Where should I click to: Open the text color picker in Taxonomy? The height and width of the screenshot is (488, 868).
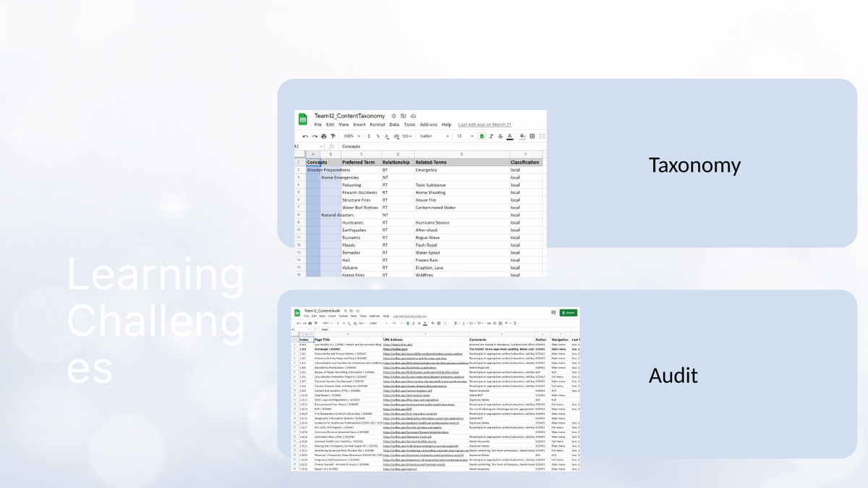pyautogui.click(x=510, y=136)
